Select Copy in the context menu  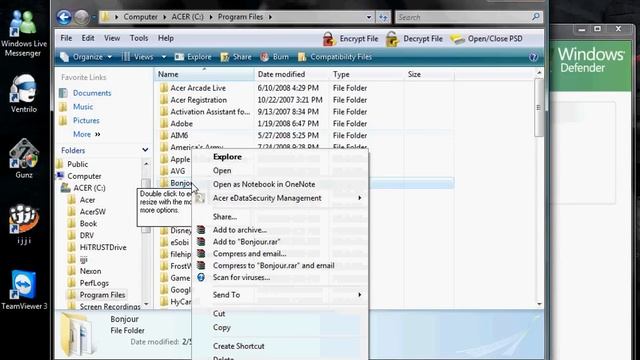pos(222,327)
